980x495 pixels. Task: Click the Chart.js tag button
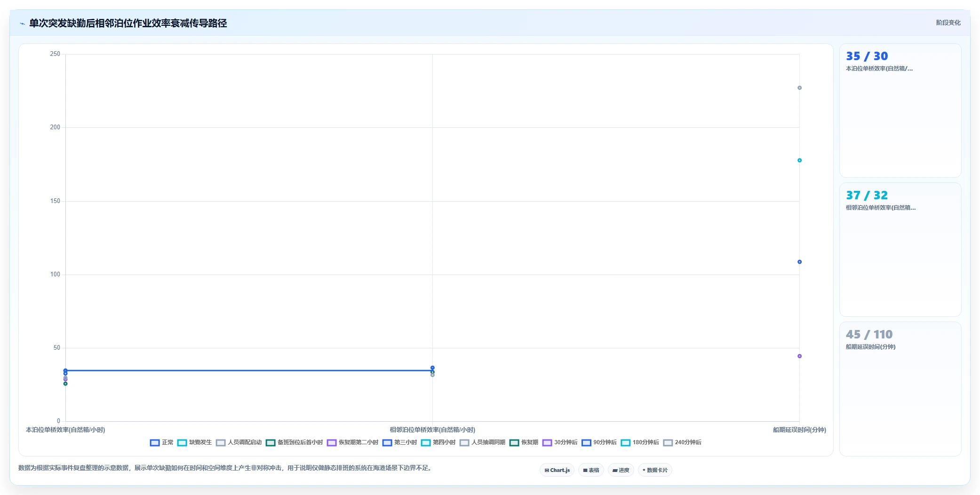click(557, 470)
